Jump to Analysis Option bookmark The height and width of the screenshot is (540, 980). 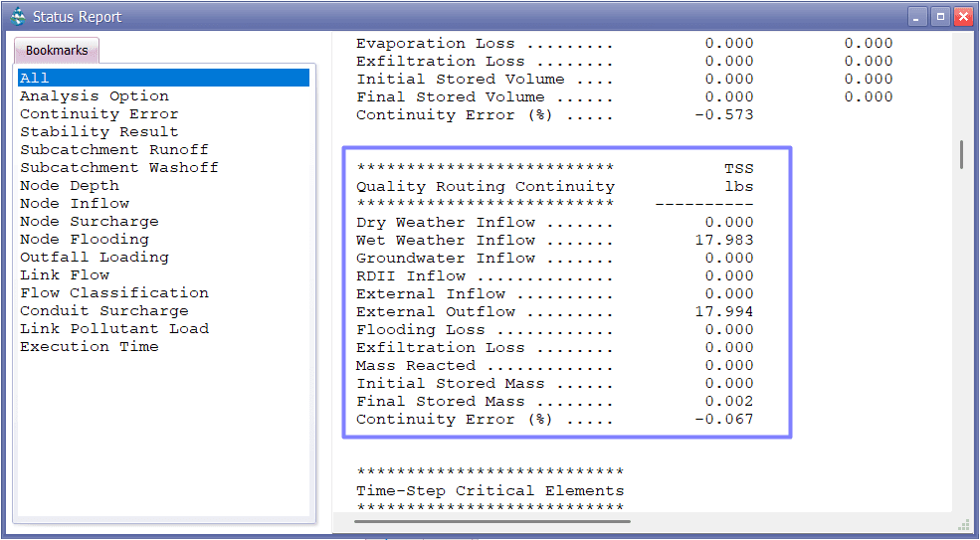[x=95, y=96]
